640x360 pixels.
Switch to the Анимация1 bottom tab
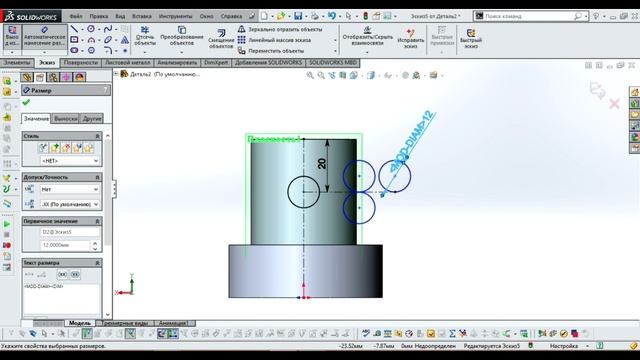(x=173, y=323)
